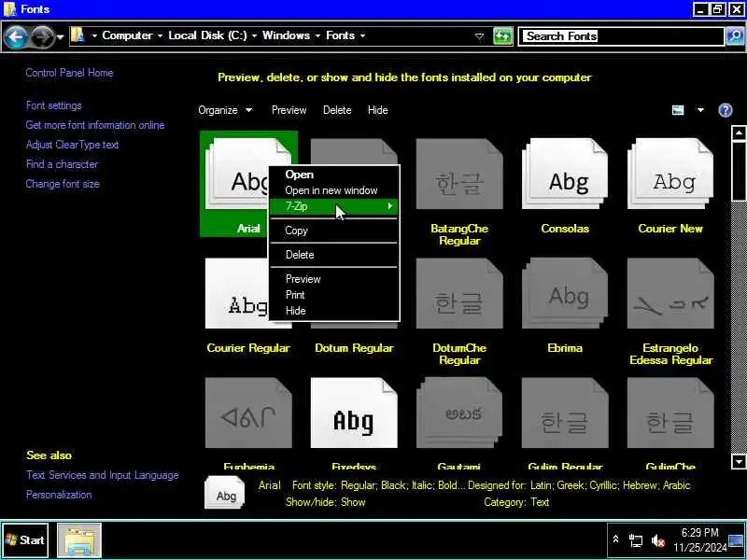Click Hide in the toolbar
Screen dimensions: 747x560
point(378,110)
